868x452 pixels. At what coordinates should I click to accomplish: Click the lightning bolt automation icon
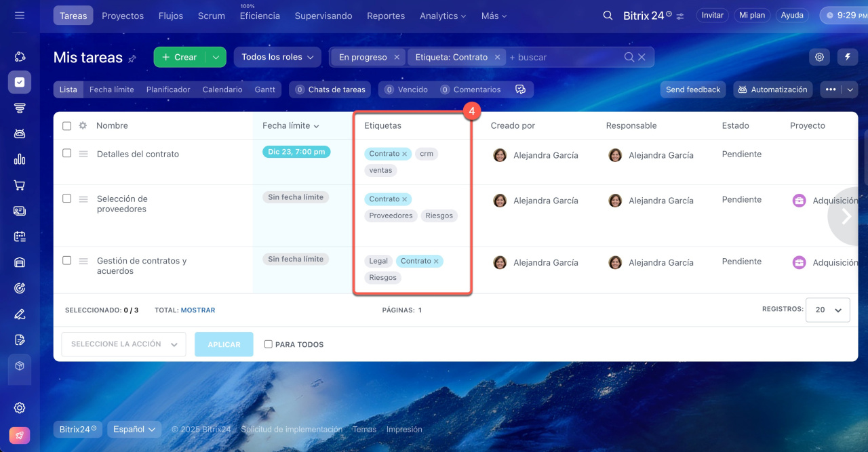(x=847, y=58)
